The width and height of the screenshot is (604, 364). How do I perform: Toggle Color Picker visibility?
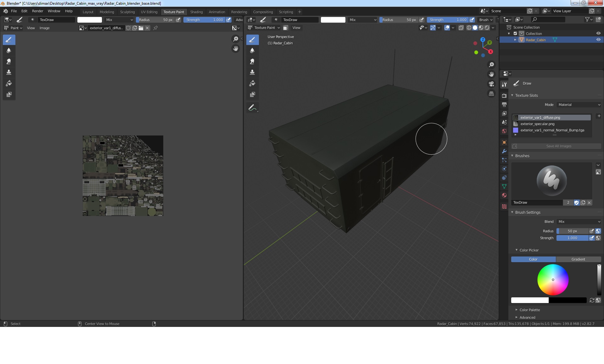(x=517, y=250)
